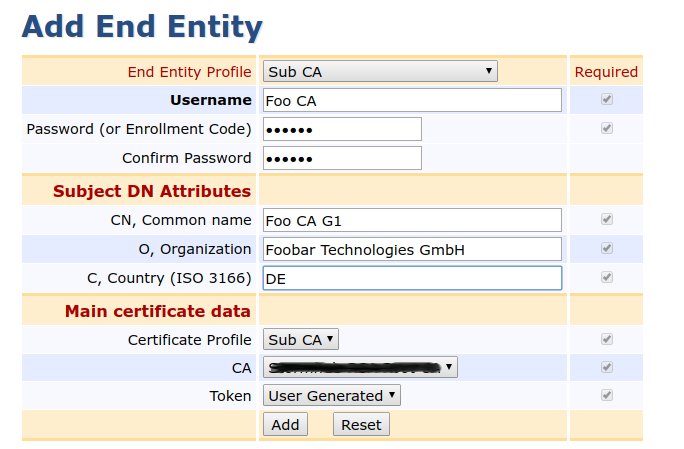
Task: Open the End Entity Profile dropdown
Action: 380,71
